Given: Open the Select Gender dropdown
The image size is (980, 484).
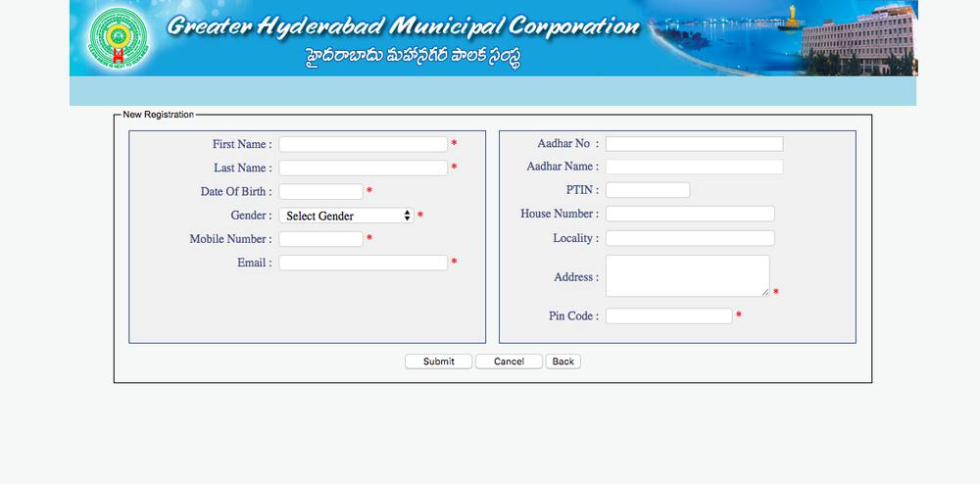Looking at the screenshot, I should (346, 216).
